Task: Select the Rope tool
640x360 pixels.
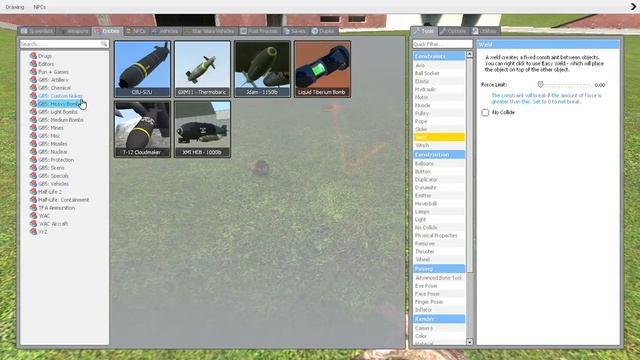Action: (439, 121)
